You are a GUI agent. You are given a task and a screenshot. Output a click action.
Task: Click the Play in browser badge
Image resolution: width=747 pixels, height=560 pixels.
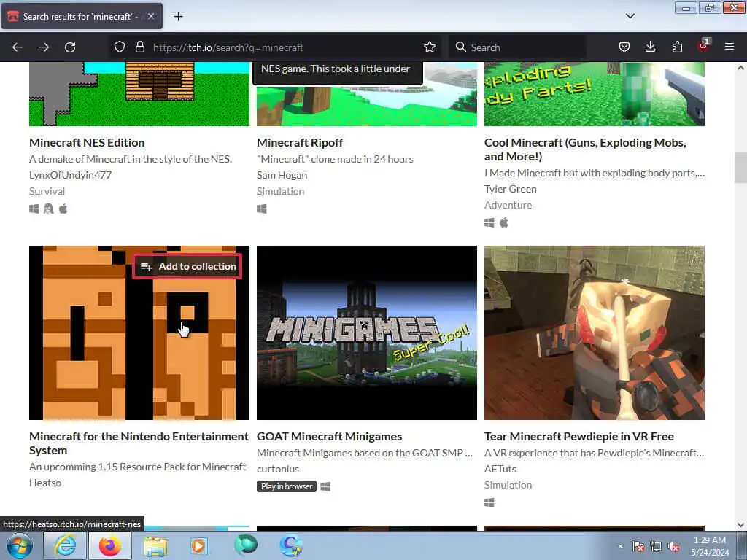click(286, 486)
